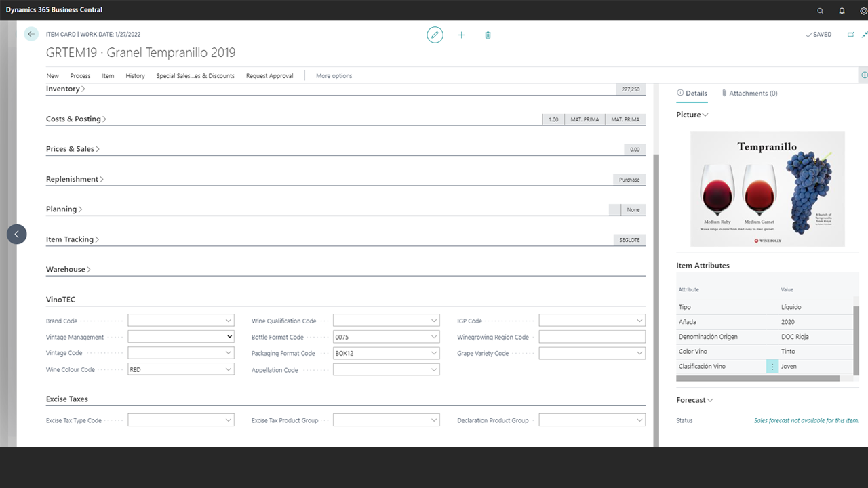Click the Líquido attribute value
Screen dimensions: 868x488
pos(791,307)
